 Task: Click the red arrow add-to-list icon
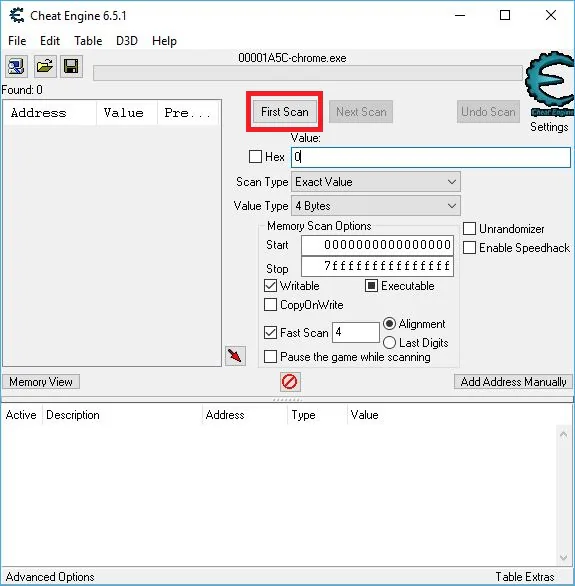235,355
